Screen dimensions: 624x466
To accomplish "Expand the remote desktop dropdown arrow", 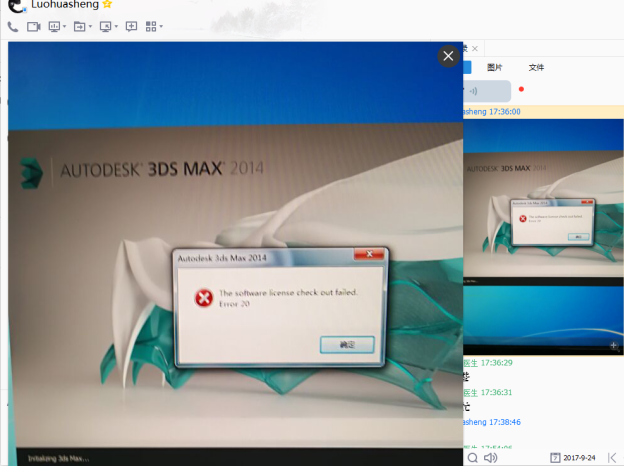I will tap(116, 27).
